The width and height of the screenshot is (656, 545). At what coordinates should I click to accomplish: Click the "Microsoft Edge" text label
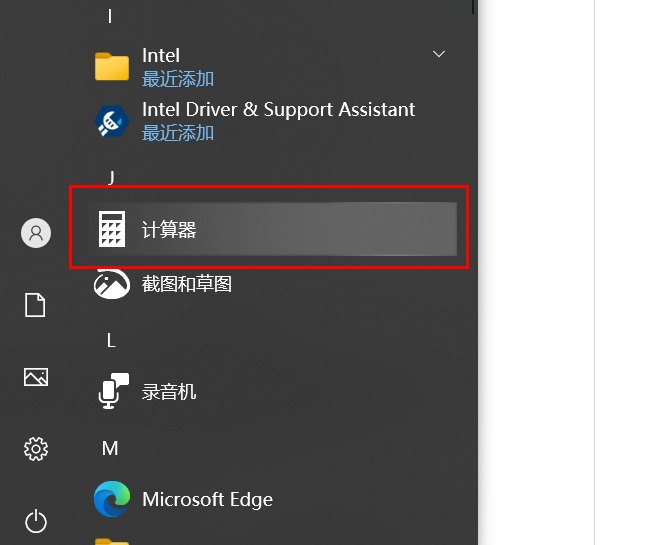point(207,499)
